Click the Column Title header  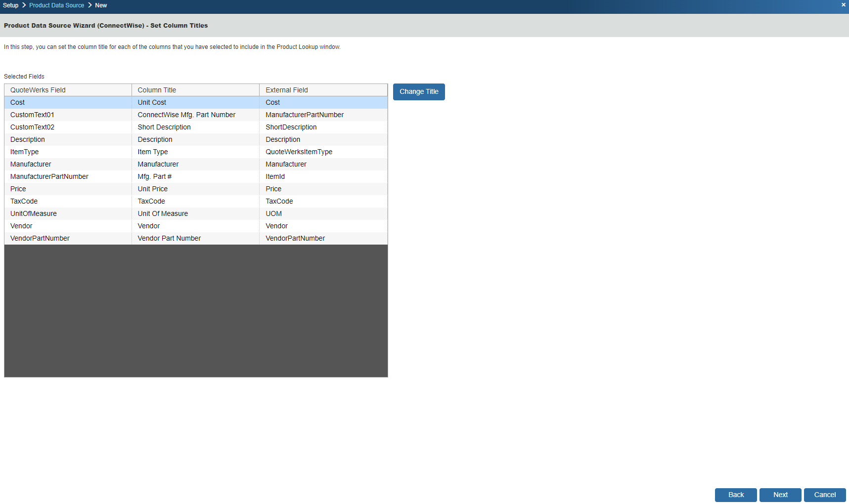pyautogui.click(x=195, y=90)
